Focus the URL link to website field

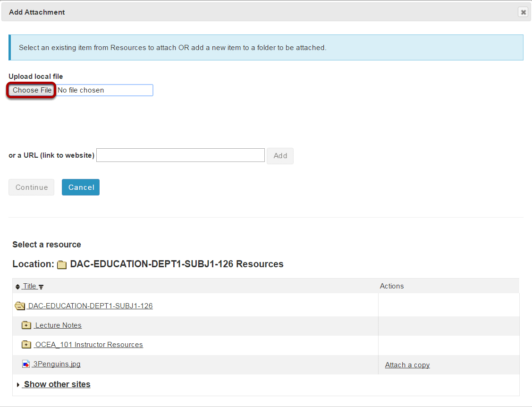(x=180, y=155)
